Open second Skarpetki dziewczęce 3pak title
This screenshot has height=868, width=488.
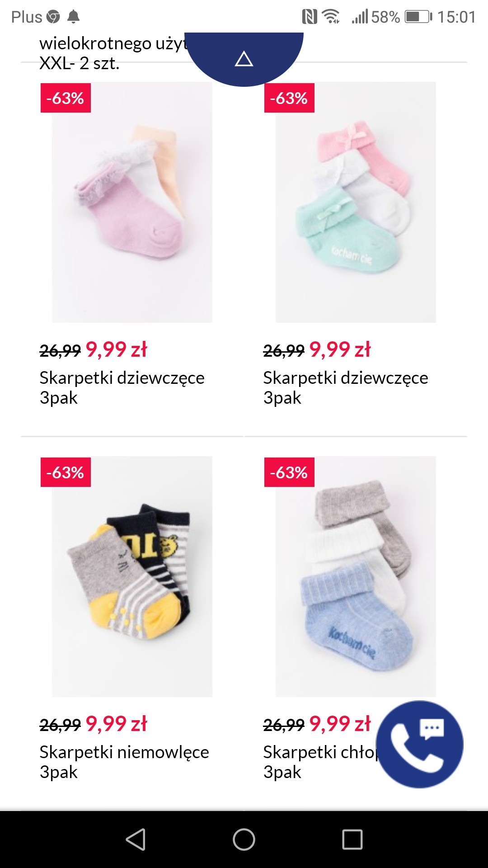point(346,388)
